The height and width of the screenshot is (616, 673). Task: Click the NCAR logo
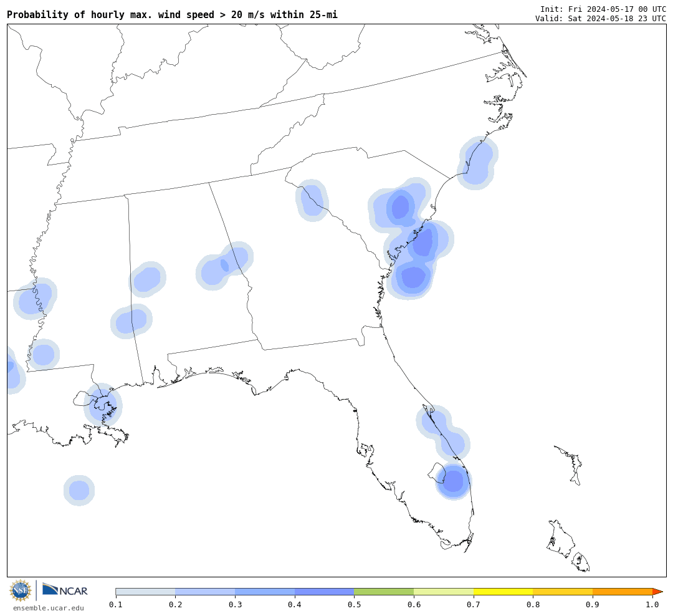click(65, 590)
